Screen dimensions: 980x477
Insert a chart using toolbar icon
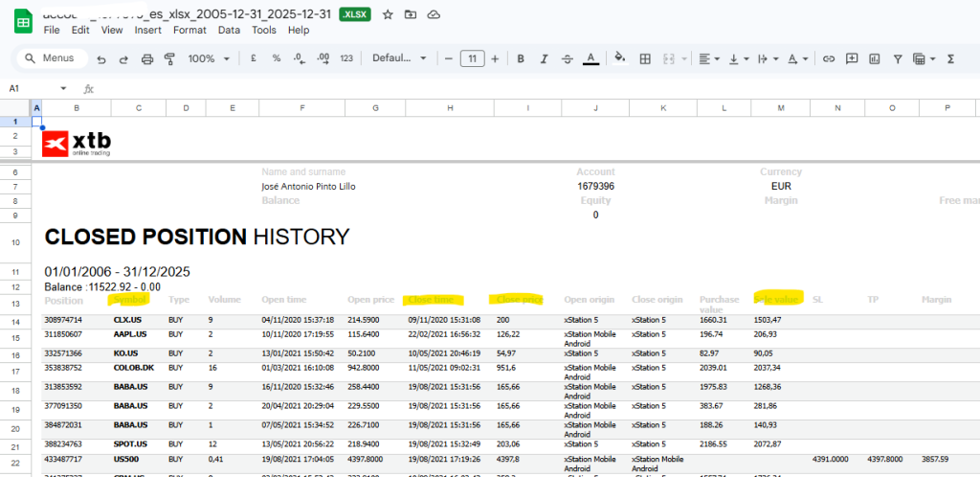click(875, 59)
